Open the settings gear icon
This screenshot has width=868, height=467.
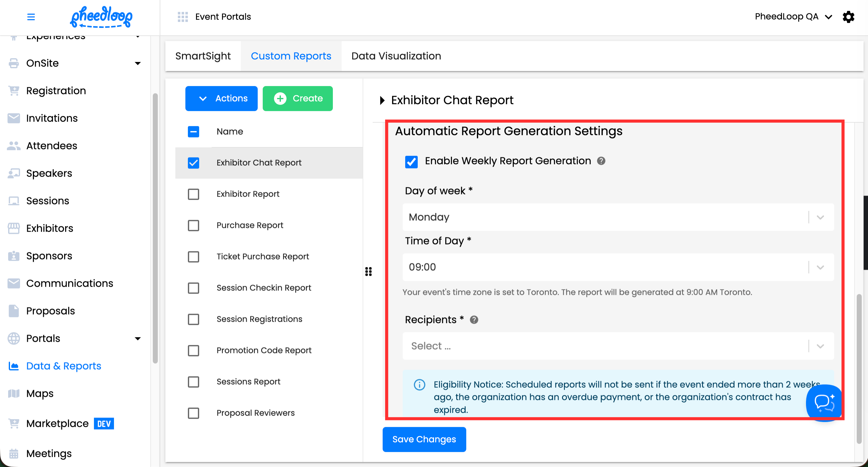click(x=848, y=17)
